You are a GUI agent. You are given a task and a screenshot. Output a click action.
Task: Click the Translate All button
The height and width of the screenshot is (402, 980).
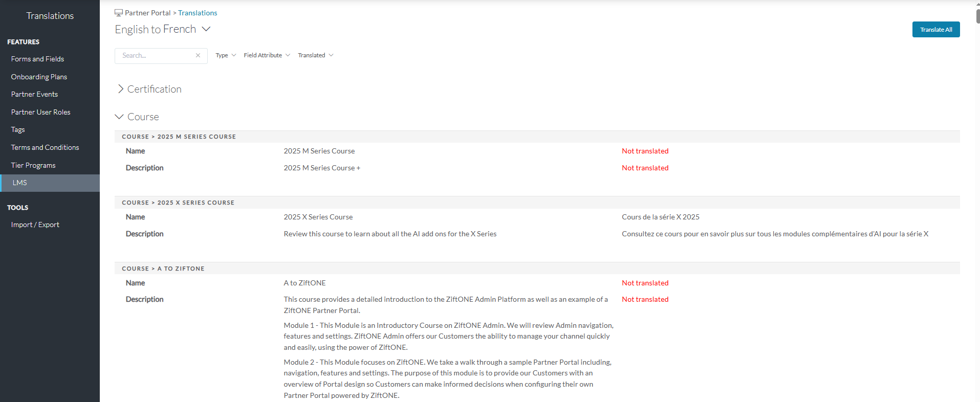click(936, 30)
